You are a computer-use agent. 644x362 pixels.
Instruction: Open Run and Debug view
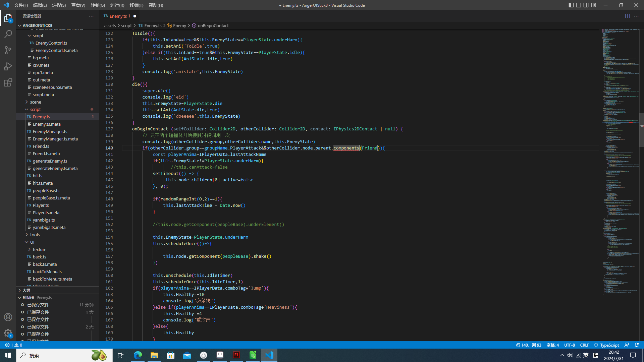8,66
